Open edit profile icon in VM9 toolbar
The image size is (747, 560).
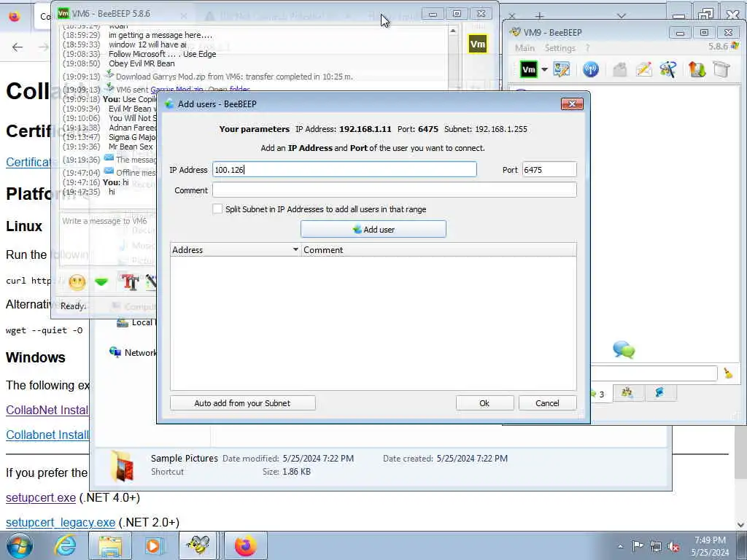pyautogui.click(x=561, y=69)
